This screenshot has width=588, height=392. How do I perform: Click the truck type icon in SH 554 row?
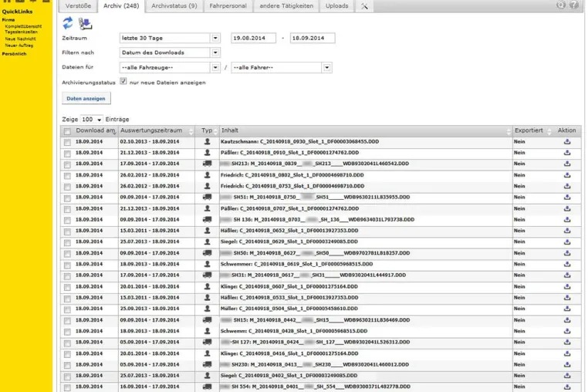207,387
